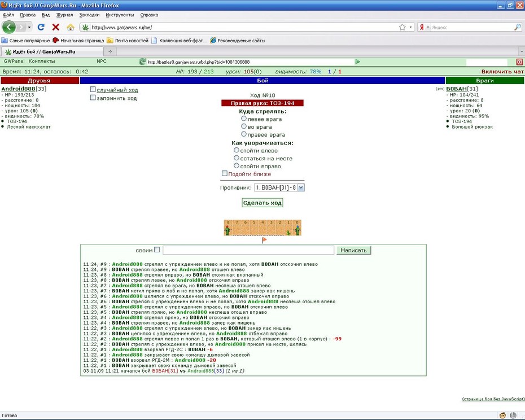Image resolution: width=525 pixels, height=420 pixels.
Task: Bookmark page with the star icon
Action: coord(403,27)
